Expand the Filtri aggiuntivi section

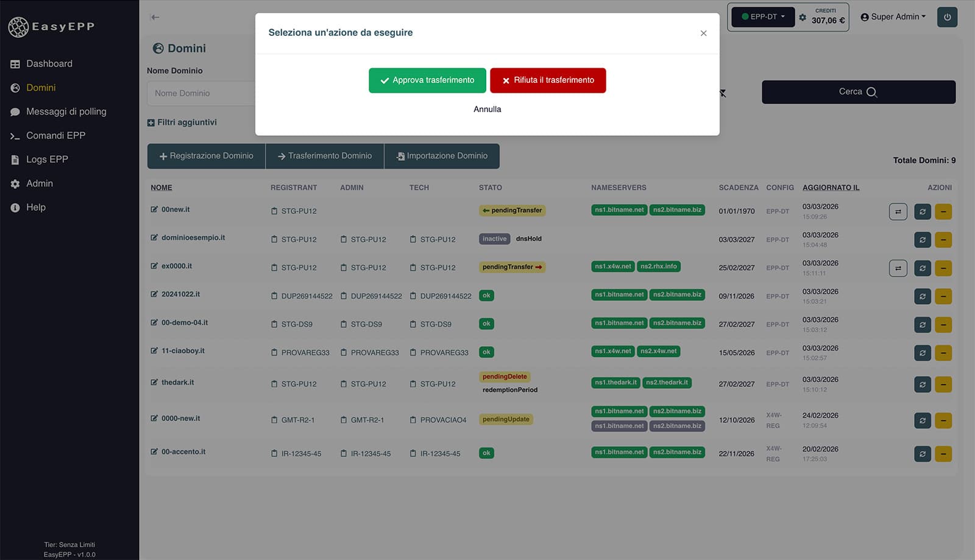[182, 122]
